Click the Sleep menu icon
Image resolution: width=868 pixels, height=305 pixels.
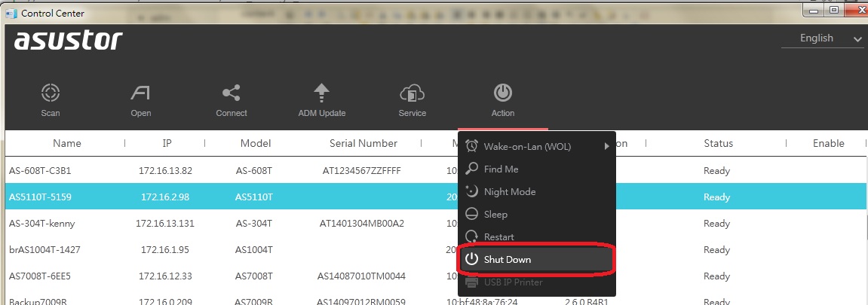click(x=471, y=215)
